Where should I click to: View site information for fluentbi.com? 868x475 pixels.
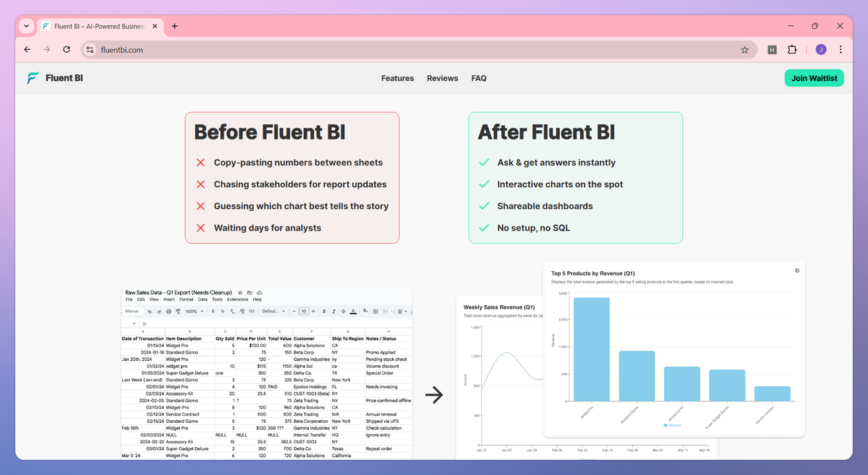90,50
